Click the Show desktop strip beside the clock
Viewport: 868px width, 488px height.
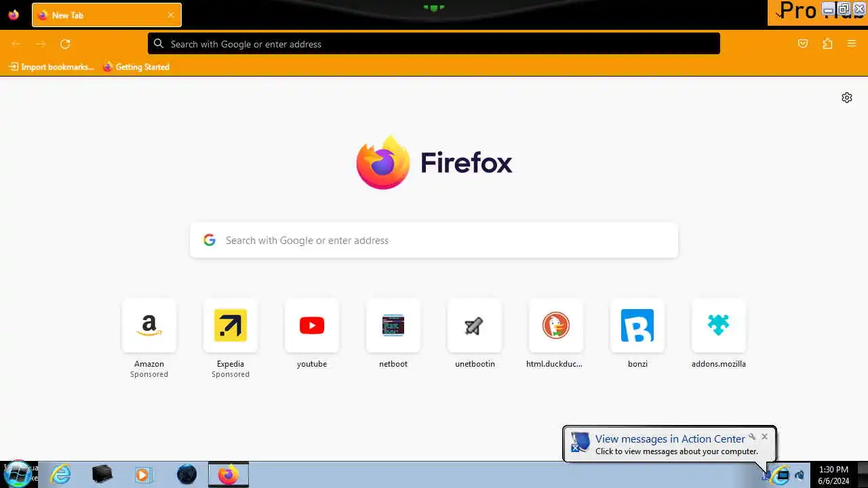(x=862, y=474)
